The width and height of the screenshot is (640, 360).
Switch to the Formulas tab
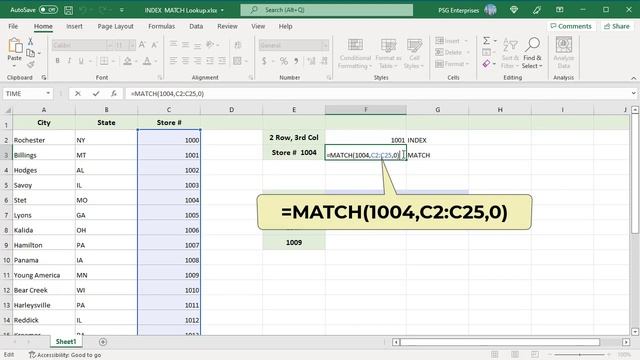(161, 26)
